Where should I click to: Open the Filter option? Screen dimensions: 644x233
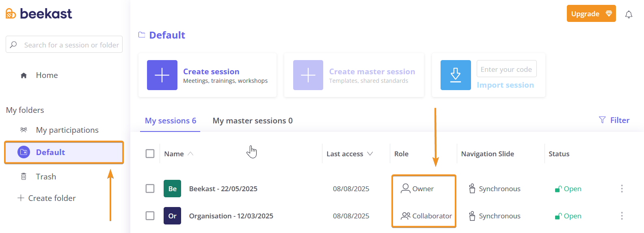point(614,120)
